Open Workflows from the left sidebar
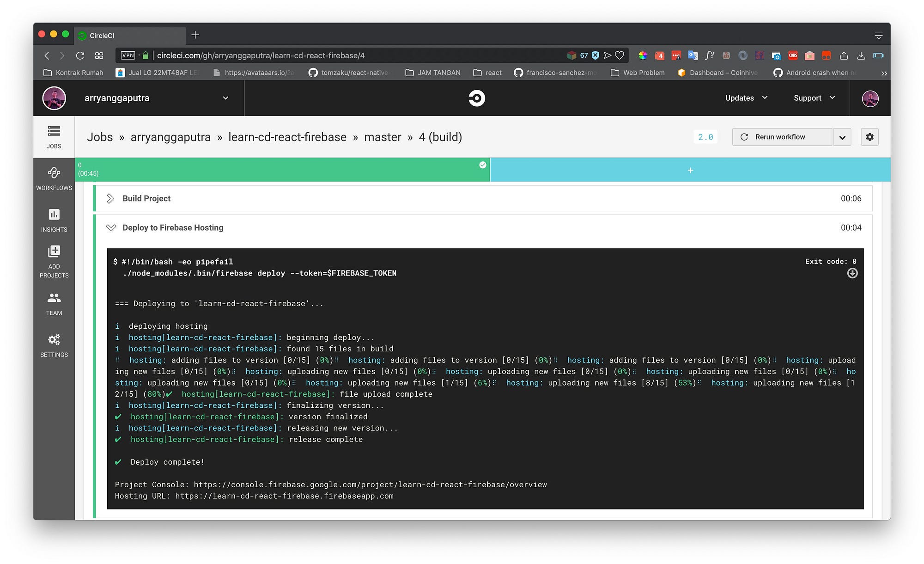This screenshot has width=924, height=564. 54,178
